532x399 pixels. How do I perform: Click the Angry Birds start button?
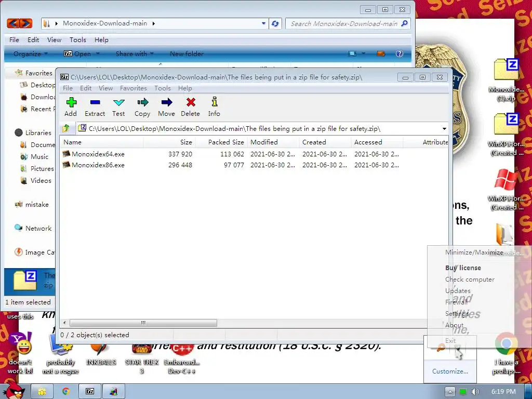tap(14, 390)
